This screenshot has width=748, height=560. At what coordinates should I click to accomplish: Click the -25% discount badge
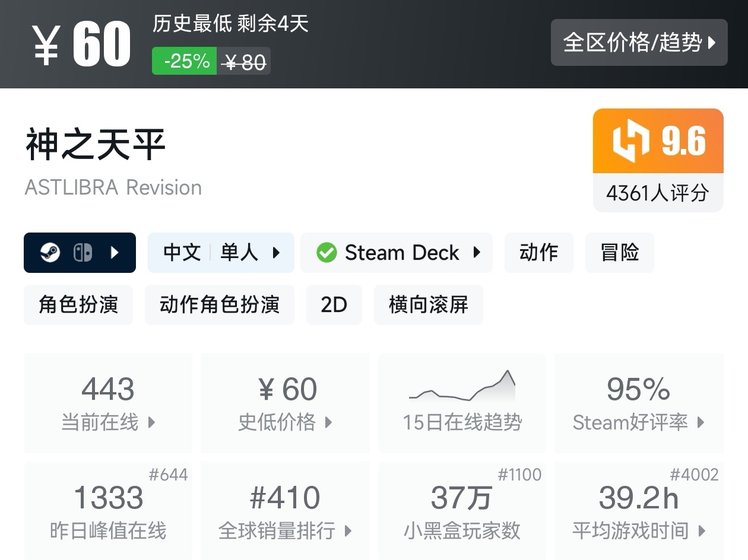click(x=185, y=61)
